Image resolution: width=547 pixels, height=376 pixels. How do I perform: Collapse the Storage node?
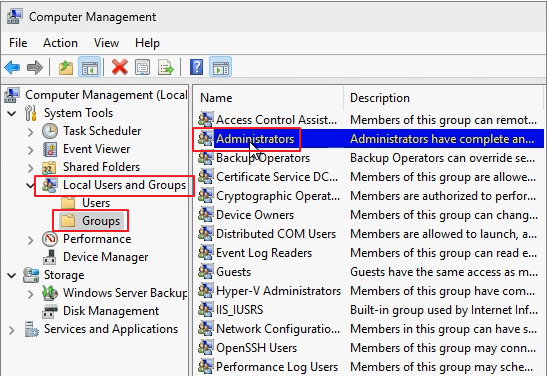click(12, 276)
